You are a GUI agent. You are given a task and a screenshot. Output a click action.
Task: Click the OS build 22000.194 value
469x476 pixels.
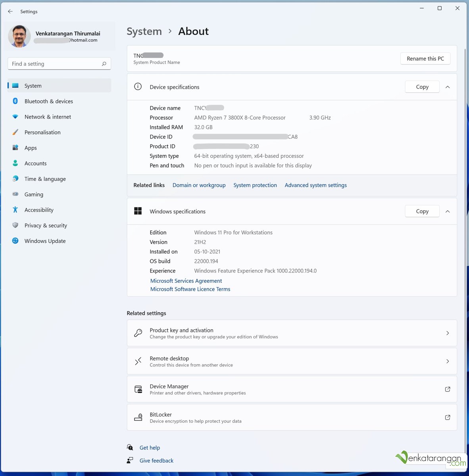(206, 261)
